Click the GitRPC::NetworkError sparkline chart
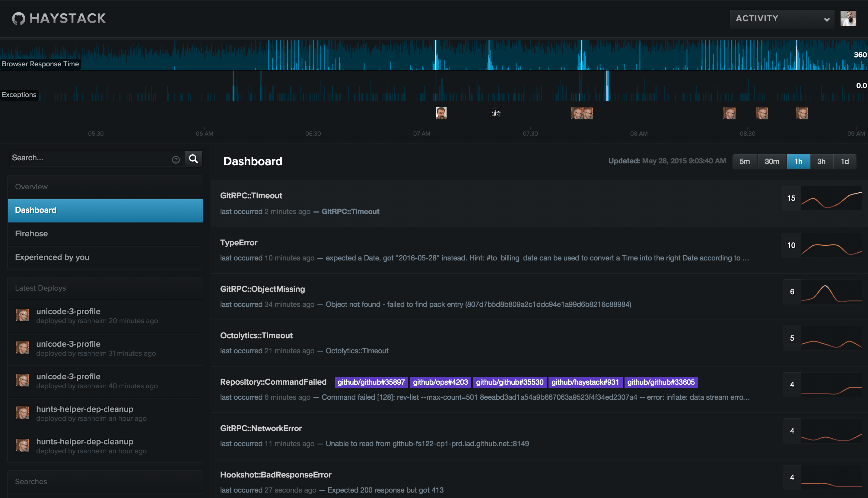Viewport: 868px width, 498px height. click(831, 431)
